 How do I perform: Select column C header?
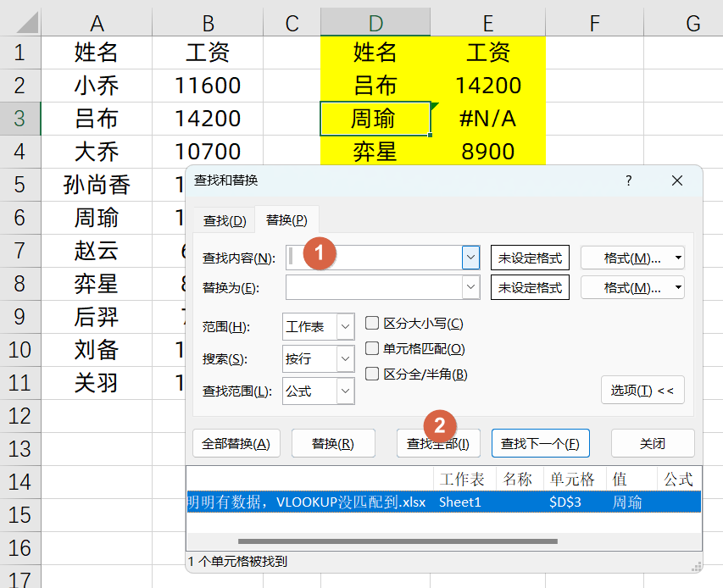(292, 23)
